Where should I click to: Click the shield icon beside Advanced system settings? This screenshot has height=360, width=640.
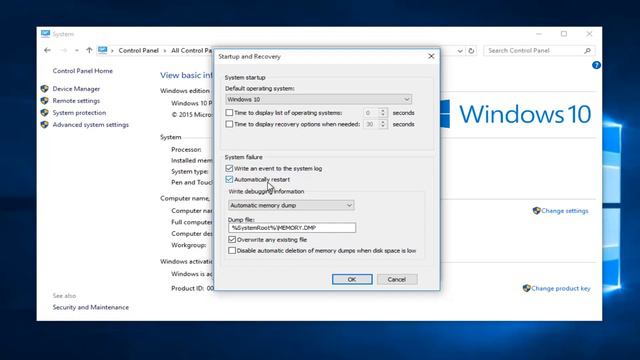[x=44, y=124]
